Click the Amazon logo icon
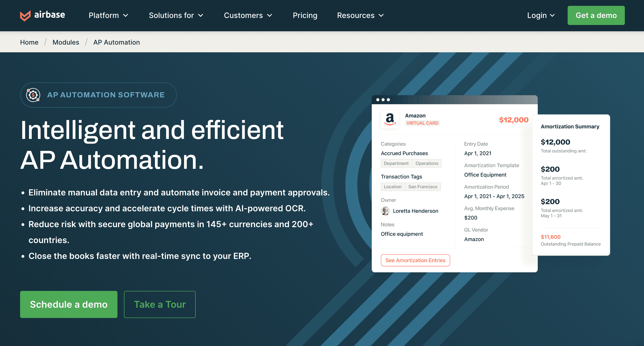The width and height of the screenshot is (644, 346). pos(390,119)
